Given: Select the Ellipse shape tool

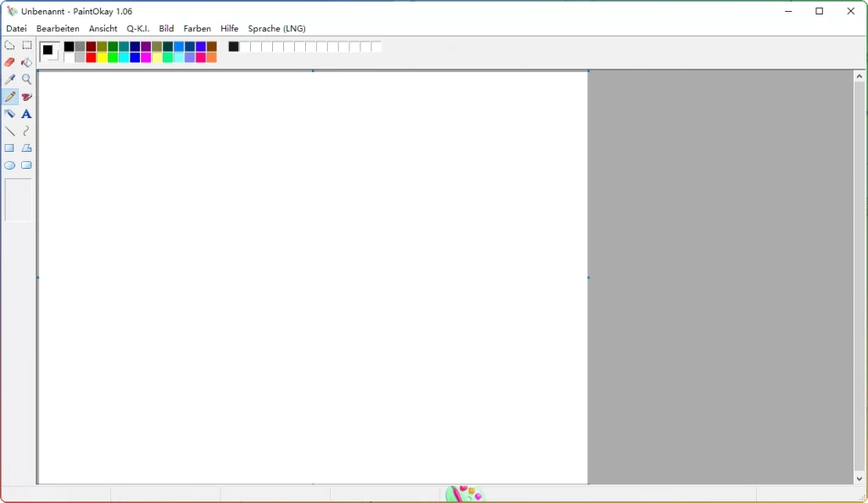Looking at the screenshot, I should click(10, 165).
